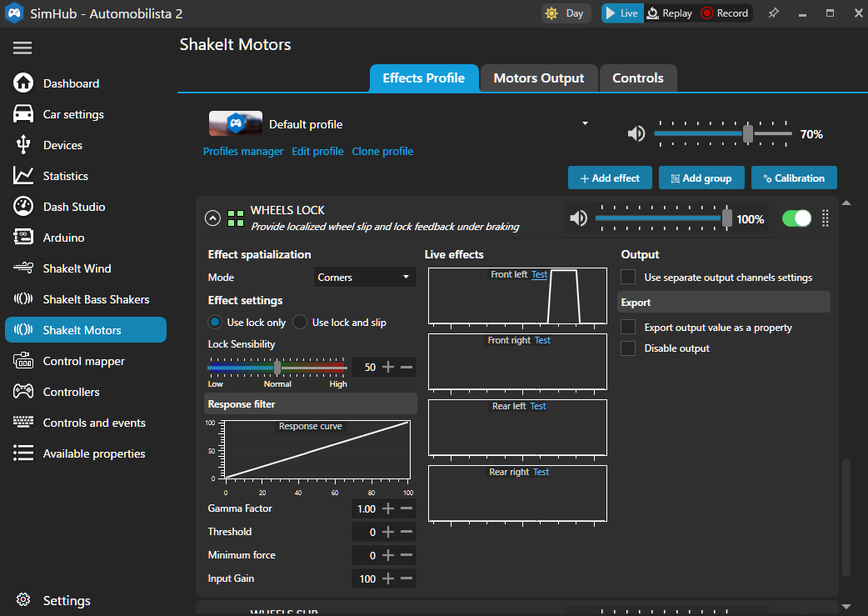Click the Settings gear icon
The image size is (868, 616).
[x=23, y=600]
